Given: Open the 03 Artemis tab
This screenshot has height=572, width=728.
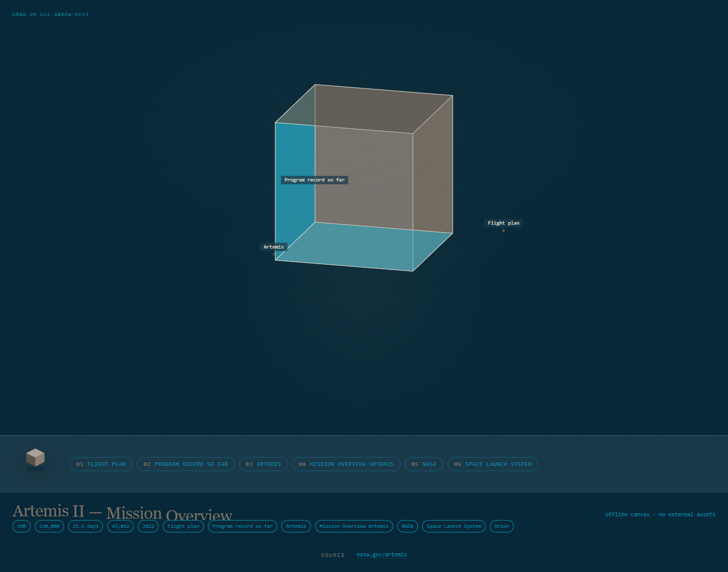Looking at the screenshot, I should (263, 464).
